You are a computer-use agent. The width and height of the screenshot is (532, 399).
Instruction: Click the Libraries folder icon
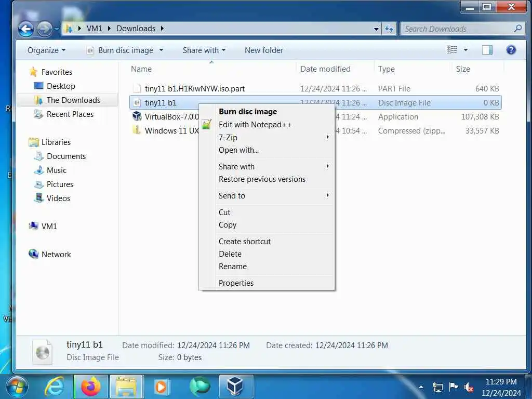[x=34, y=142]
